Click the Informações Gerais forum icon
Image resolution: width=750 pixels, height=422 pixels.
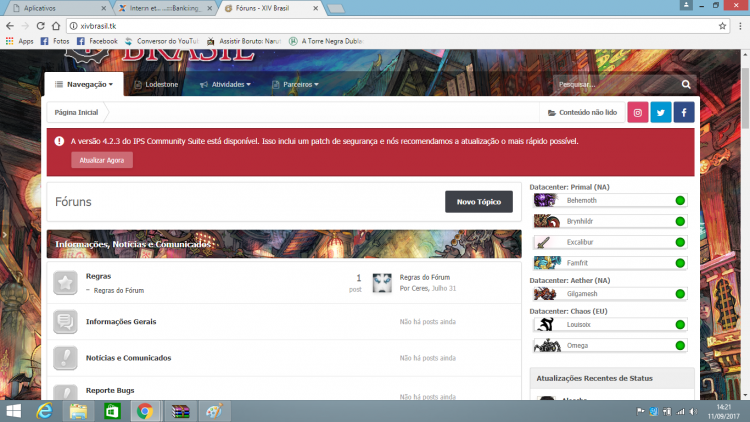point(65,322)
